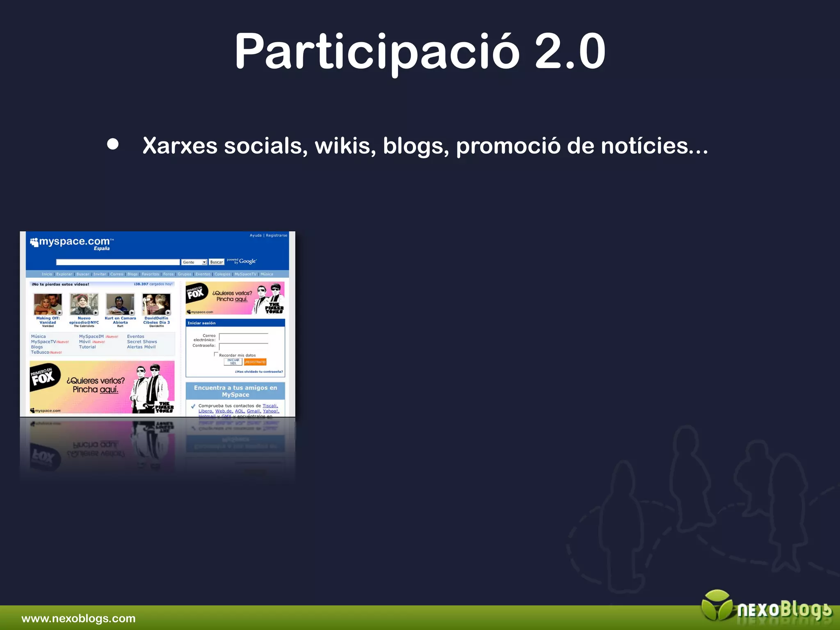Click the powered by Google logo
This screenshot has width=840, height=630.
pos(242,261)
